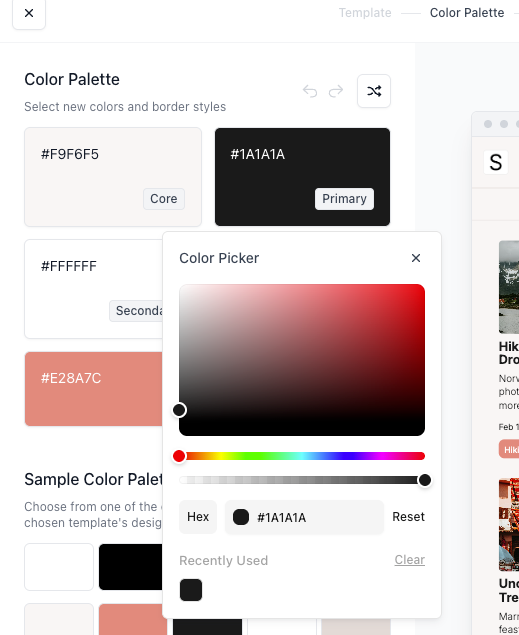Click the X button at top left
Viewport: 519px width, 635px height.
(29, 13)
